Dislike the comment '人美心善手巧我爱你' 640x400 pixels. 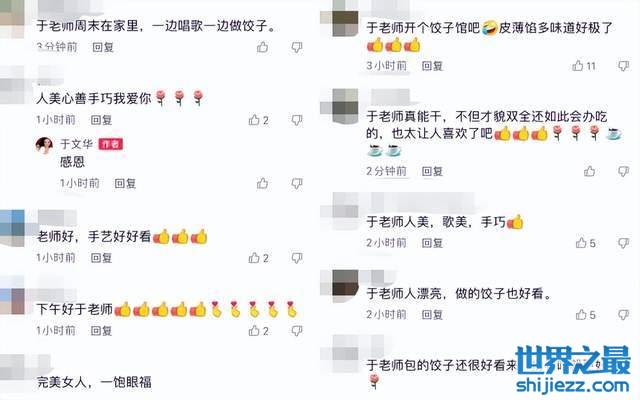(297, 120)
